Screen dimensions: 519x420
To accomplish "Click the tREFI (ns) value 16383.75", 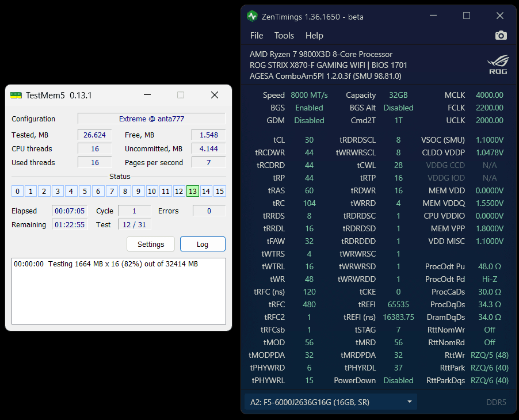I will pyautogui.click(x=398, y=317).
